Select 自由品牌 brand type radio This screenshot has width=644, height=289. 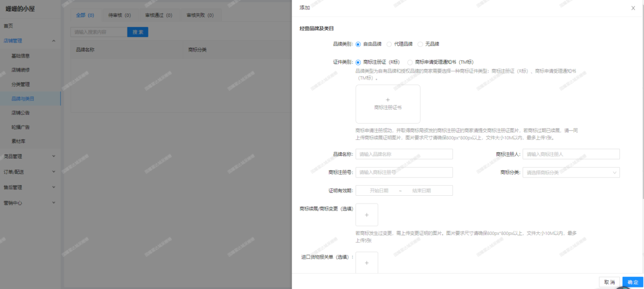(x=358, y=44)
